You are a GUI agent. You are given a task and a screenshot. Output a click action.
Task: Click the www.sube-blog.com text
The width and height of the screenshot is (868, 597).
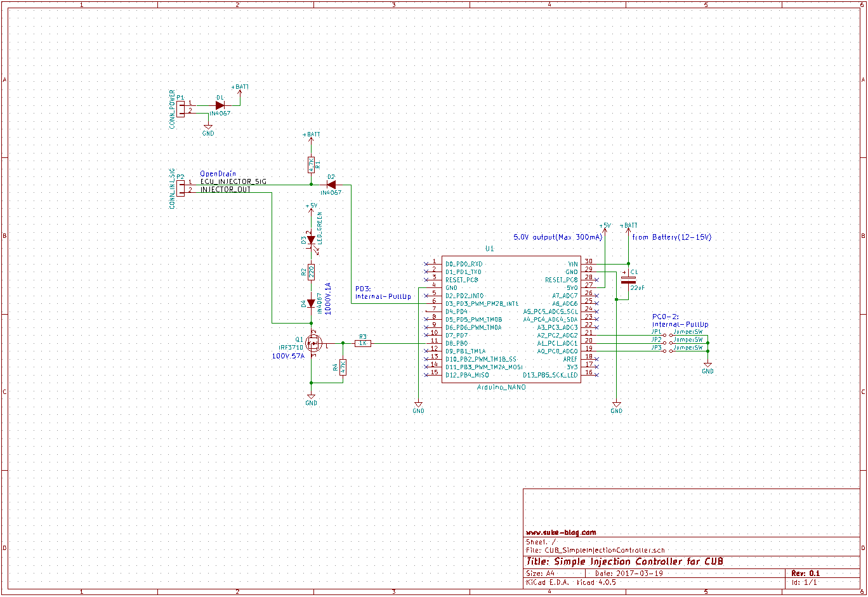point(561,532)
